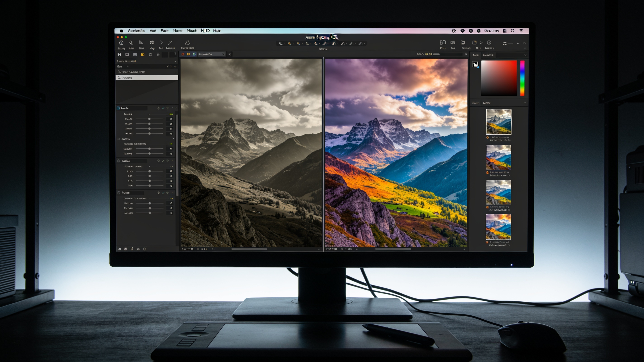Open the presets panel header chevron
Image resolution: width=644 pixels, height=362 pixels.
click(525, 103)
